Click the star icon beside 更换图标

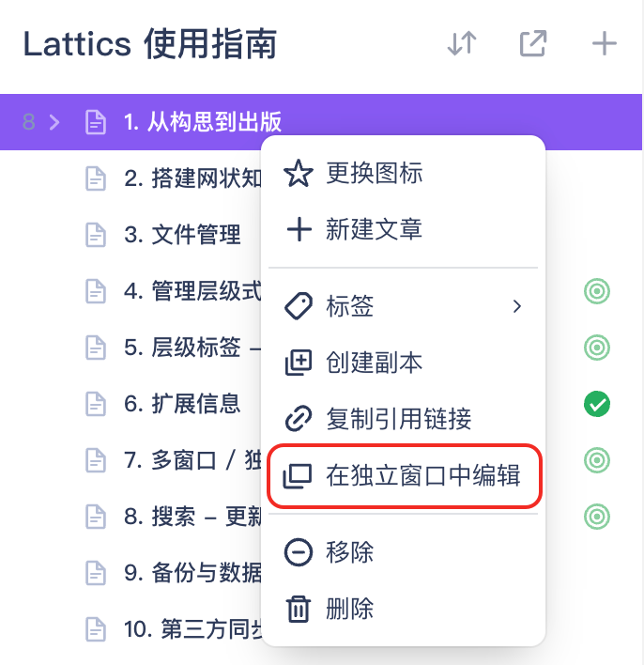coord(299,174)
